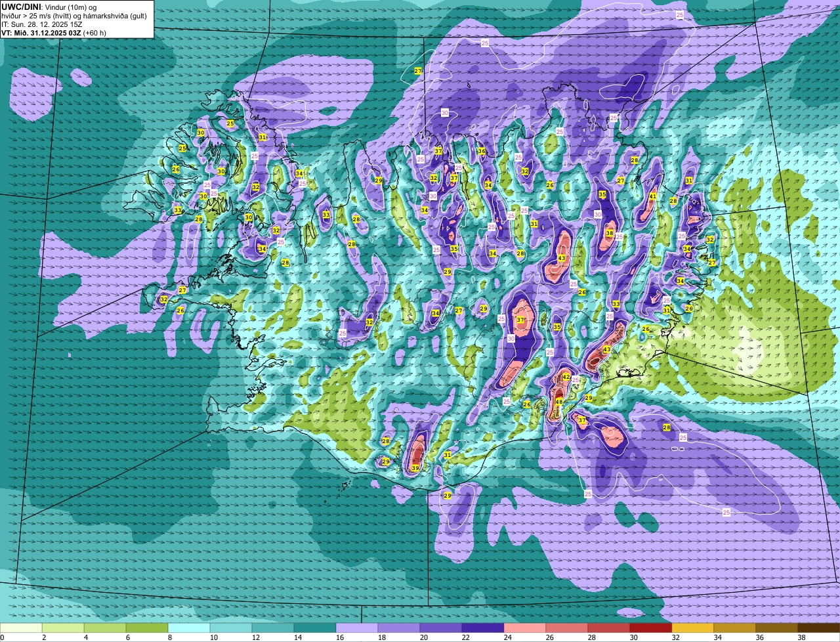The height and width of the screenshot is (642, 840).
Task: Click the 34–36 m/s mustard legend swatch
Action: [x=735, y=628]
